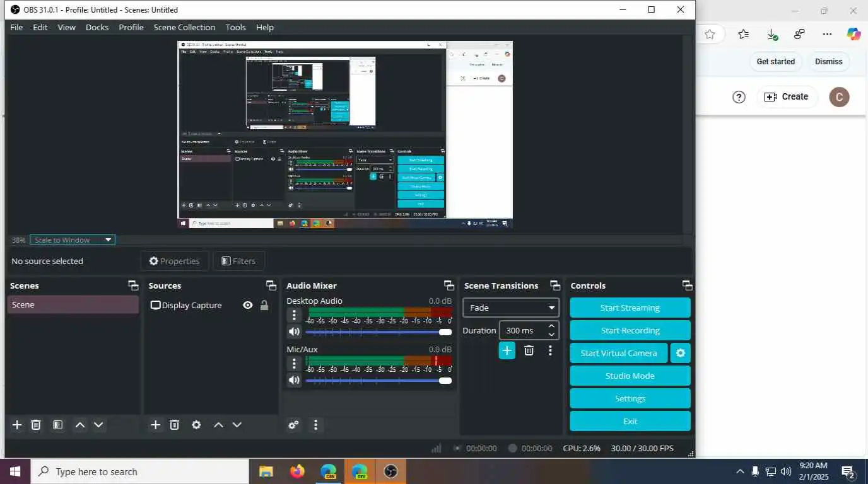868x484 pixels.
Task: Open source properties gear icon
Action: (196, 425)
